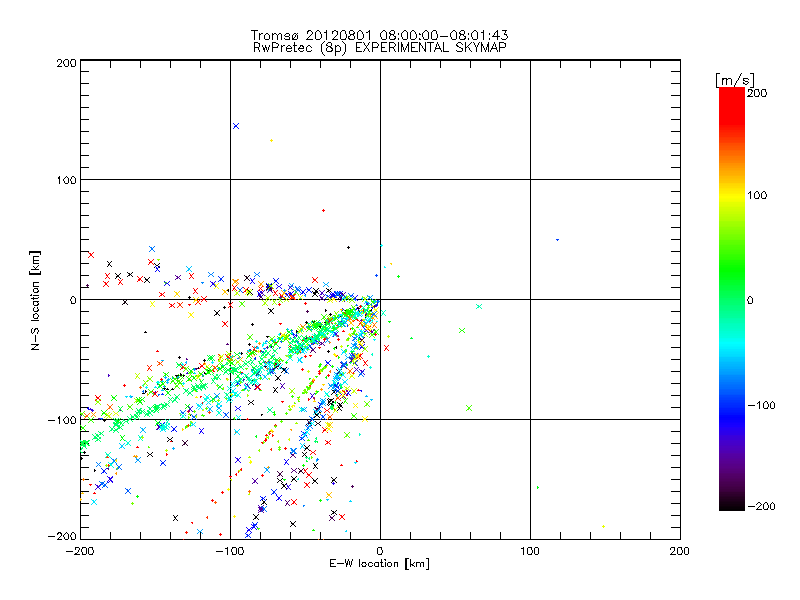Click the colorbar label "-200" at bottom
Viewport: 800px width, 600px height.
point(761,506)
